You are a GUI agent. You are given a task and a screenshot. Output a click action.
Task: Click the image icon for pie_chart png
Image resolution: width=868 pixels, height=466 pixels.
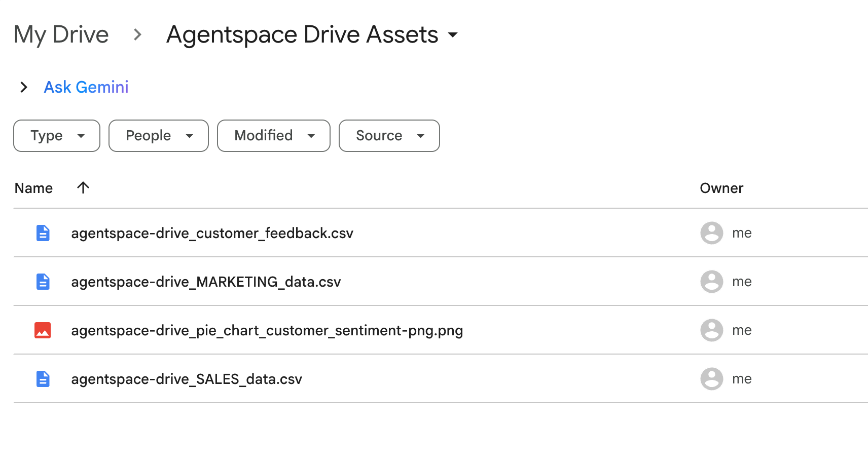(x=43, y=330)
